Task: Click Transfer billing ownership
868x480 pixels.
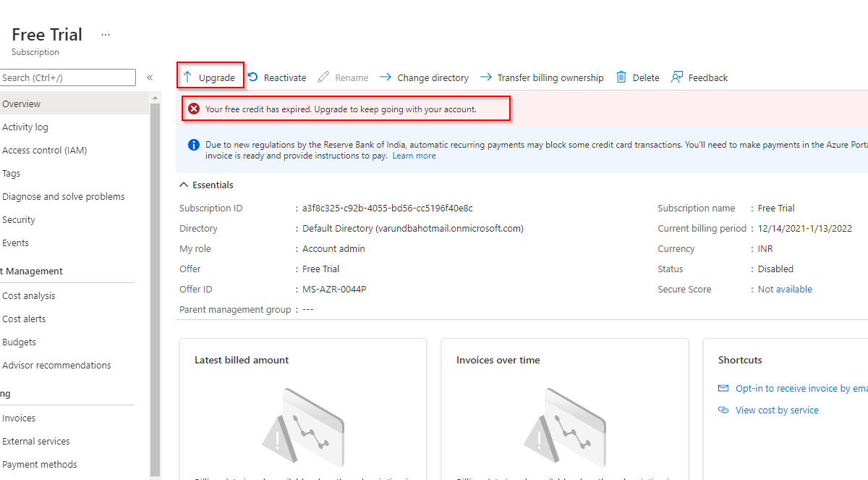Action: [x=550, y=77]
